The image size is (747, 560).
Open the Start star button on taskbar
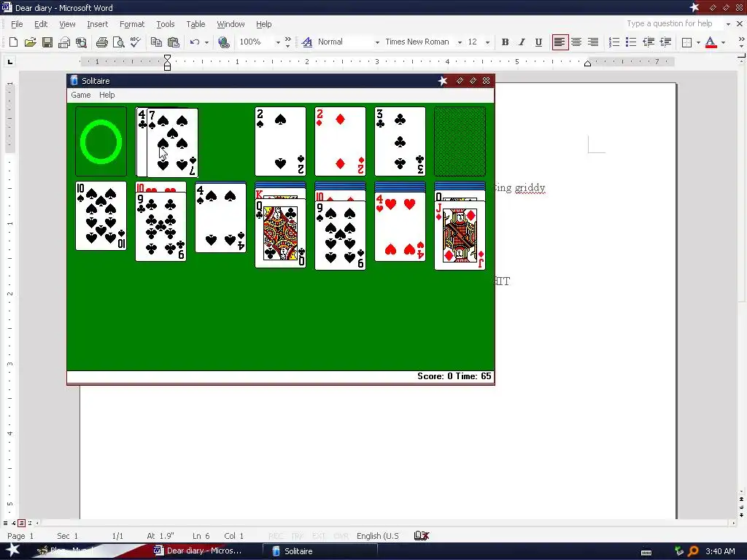(13, 551)
